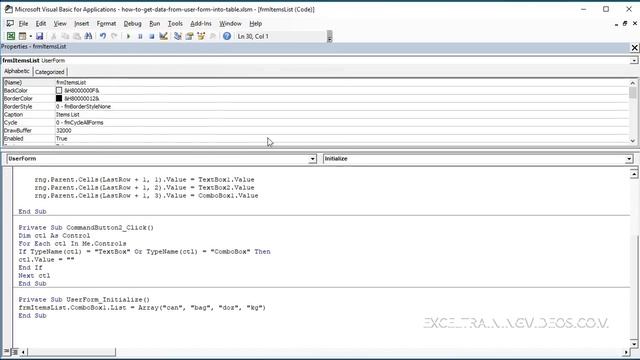The image size is (640, 360).
Task: Click the DrawBuffer value 32000
Action: click(64, 131)
